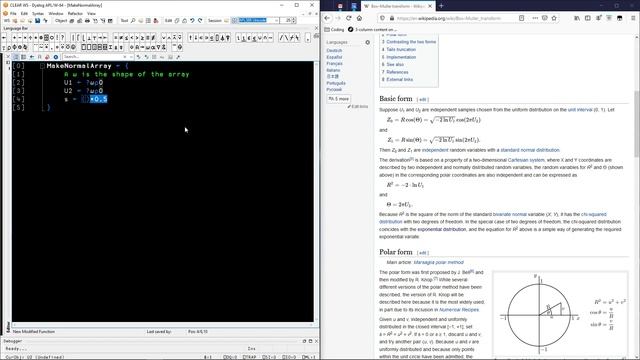Collapse the MakeNormalArray function fold marker
Screen dimensions: 640x360
point(42,66)
